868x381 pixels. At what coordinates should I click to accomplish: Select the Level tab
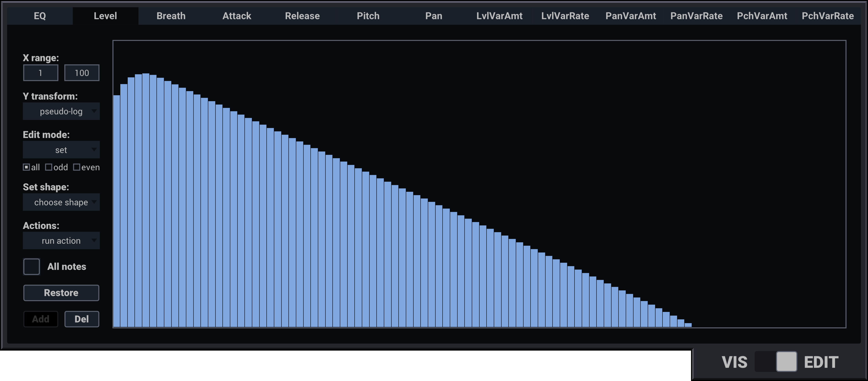[106, 16]
